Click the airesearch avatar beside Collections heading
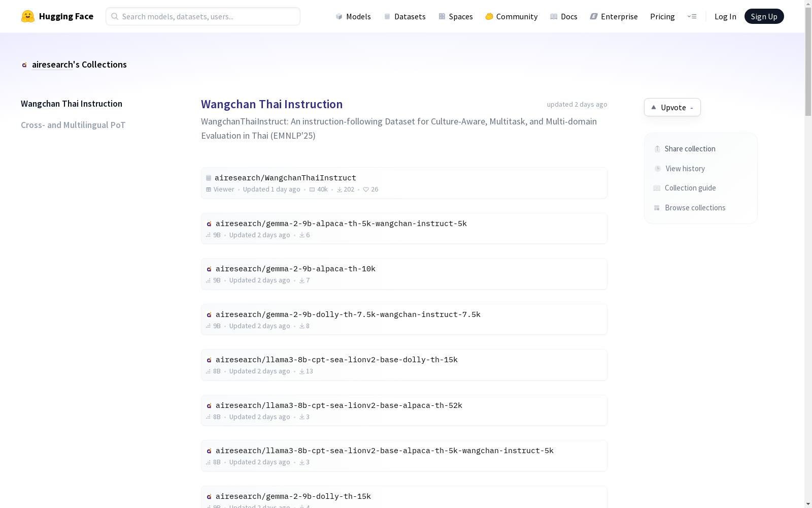This screenshot has width=812, height=508. coord(24,65)
